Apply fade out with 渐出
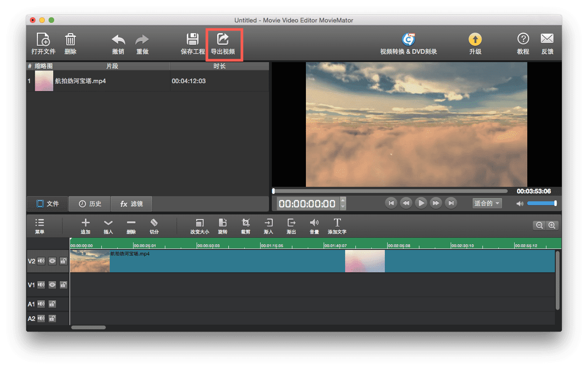 (x=291, y=227)
